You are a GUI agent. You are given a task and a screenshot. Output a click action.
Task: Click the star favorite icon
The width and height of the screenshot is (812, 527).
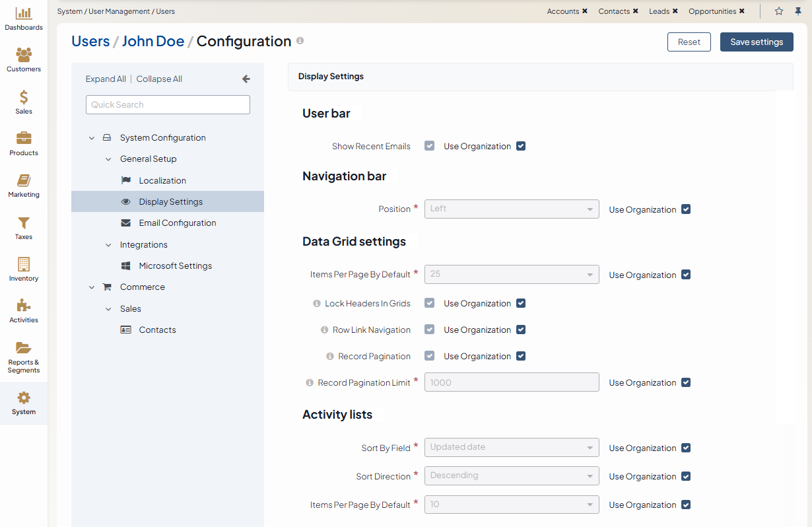pyautogui.click(x=779, y=11)
